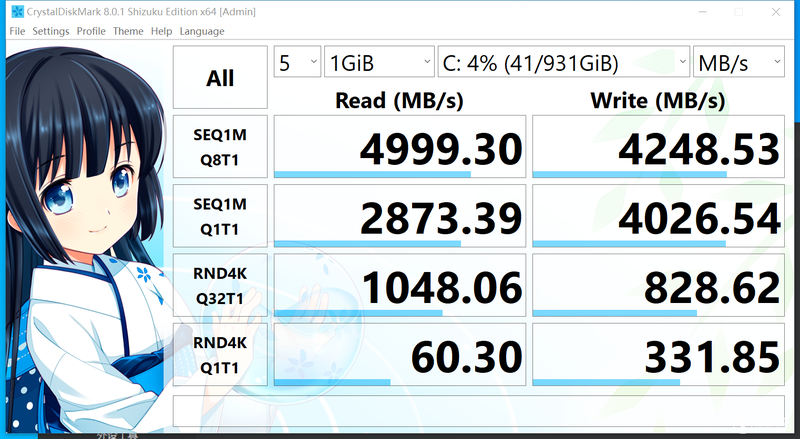Open the Theme menu

point(128,31)
